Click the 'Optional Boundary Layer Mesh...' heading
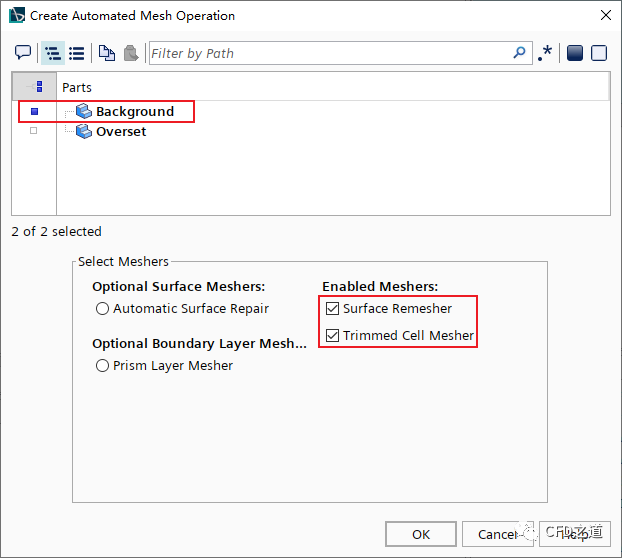This screenshot has width=622, height=558. (200, 343)
